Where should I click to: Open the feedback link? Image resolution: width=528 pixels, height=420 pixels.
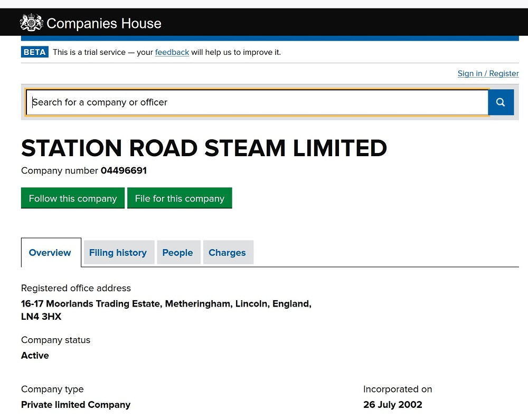point(172,52)
